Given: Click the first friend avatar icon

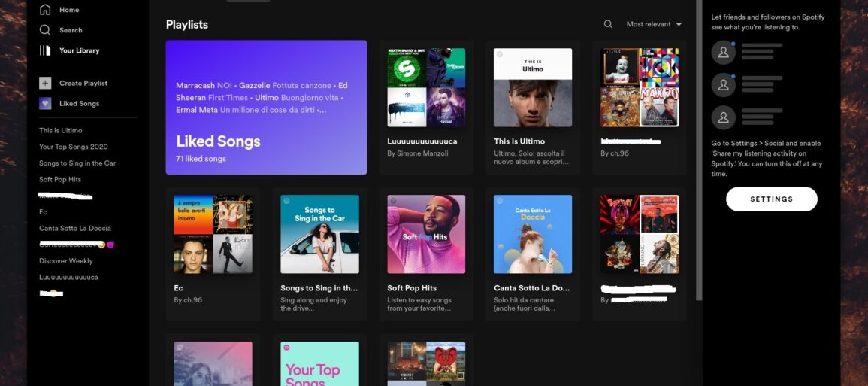Looking at the screenshot, I should [x=723, y=52].
